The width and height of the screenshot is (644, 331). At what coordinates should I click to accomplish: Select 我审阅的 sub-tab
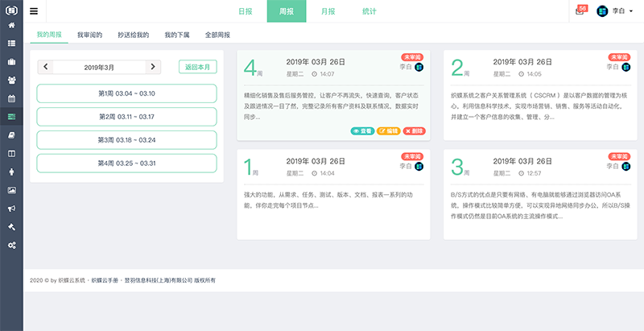pos(89,35)
